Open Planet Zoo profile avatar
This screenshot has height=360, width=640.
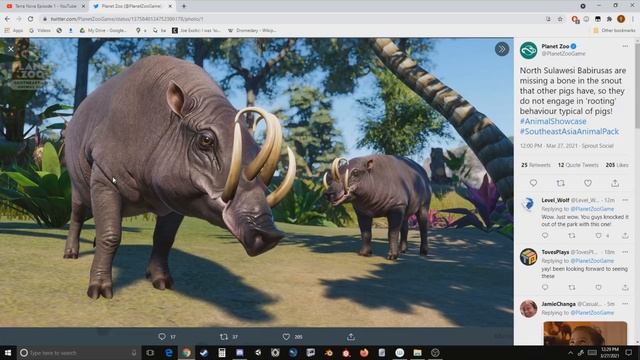(528, 50)
